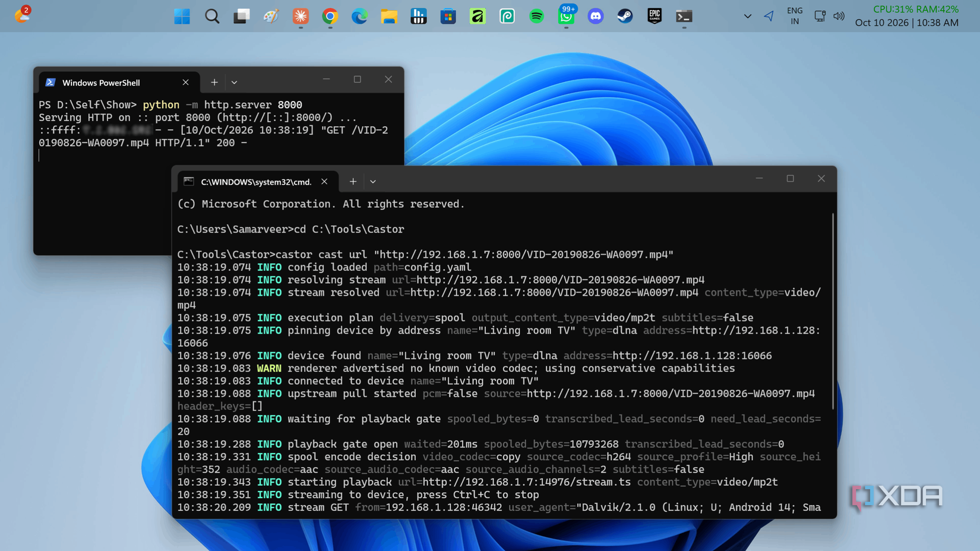Open volume control in system tray
The height and width of the screenshot is (551, 980).
coord(839,16)
